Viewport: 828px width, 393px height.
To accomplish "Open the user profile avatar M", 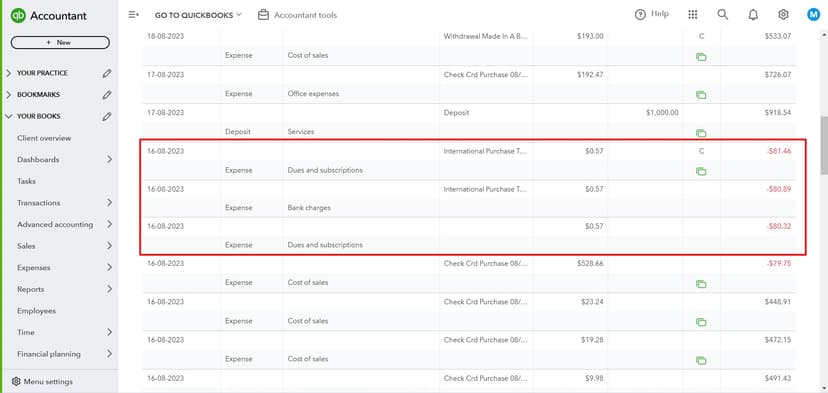I will (813, 15).
